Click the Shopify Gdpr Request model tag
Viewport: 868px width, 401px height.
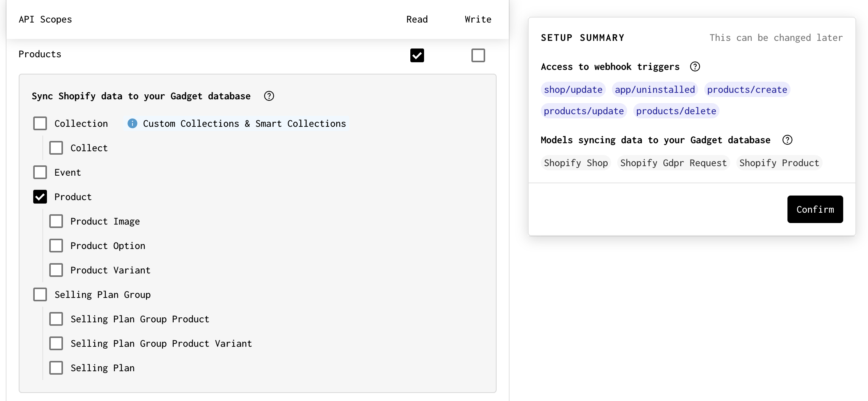(673, 163)
